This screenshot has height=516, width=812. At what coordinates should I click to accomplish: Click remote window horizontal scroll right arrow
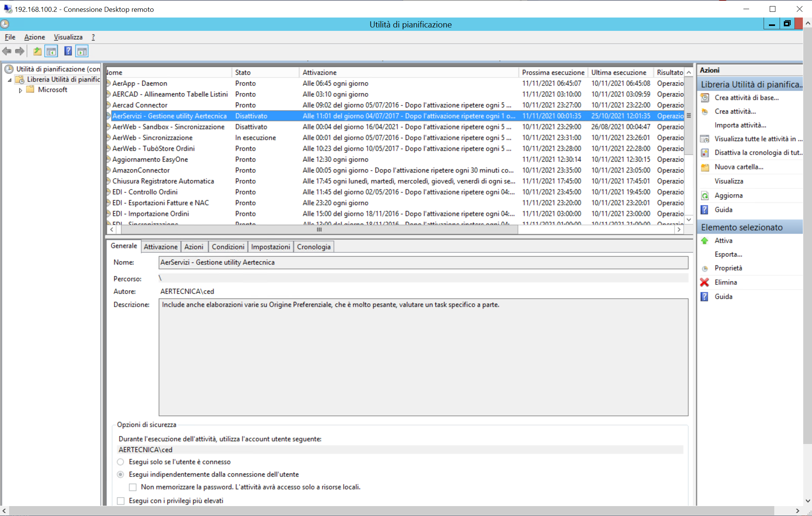pyautogui.click(x=798, y=511)
